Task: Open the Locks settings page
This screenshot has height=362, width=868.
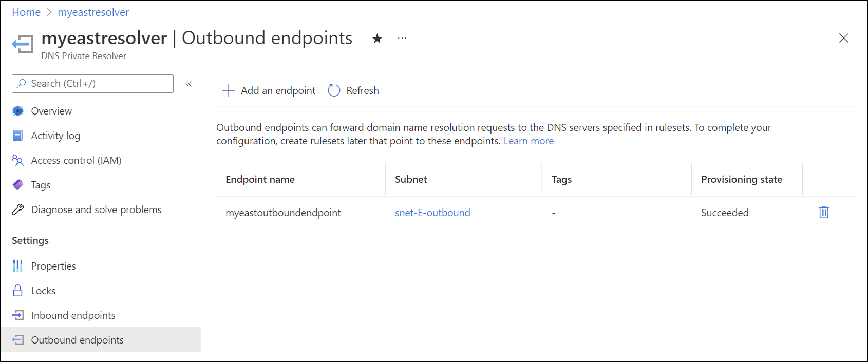Action: click(43, 291)
